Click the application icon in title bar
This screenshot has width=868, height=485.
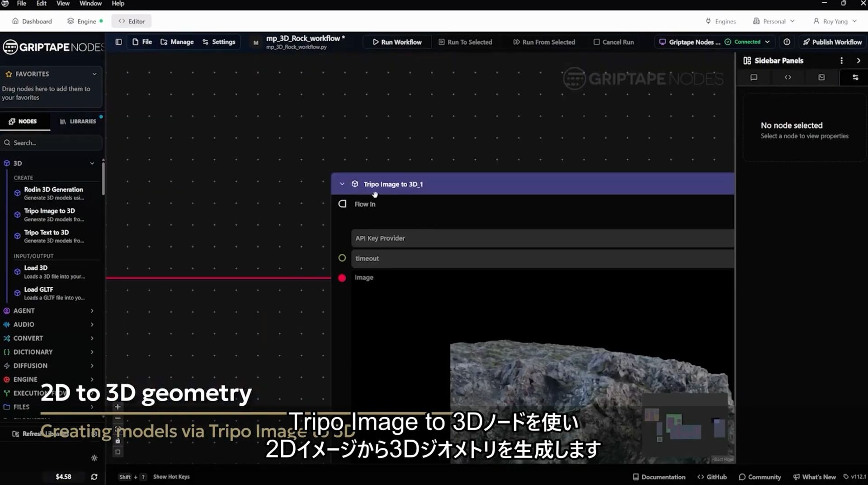pos(5,4)
